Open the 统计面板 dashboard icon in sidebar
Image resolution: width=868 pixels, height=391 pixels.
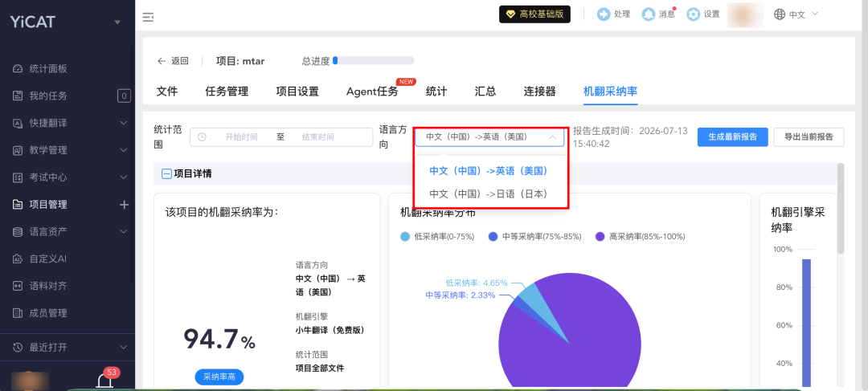[x=18, y=69]
